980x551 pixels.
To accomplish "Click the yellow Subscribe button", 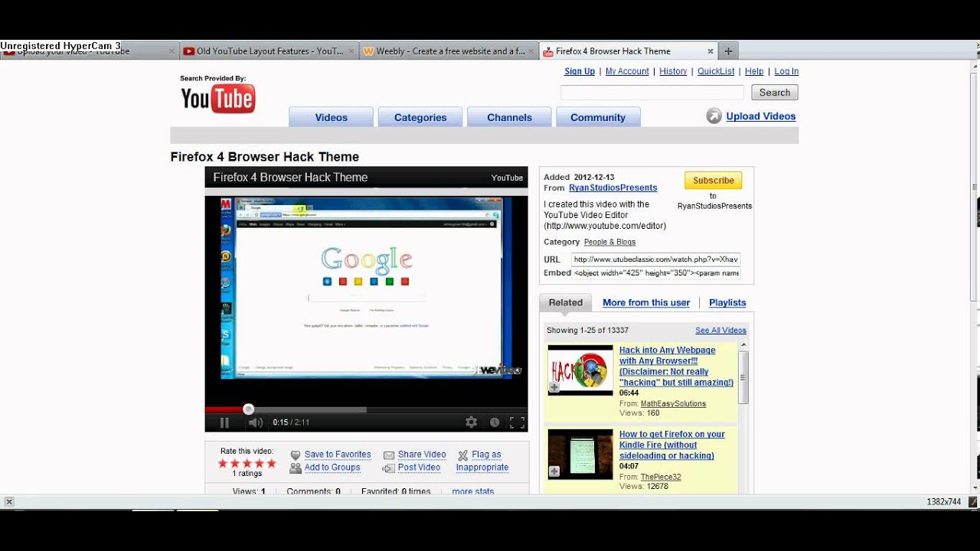I will [x=713, y=181].
